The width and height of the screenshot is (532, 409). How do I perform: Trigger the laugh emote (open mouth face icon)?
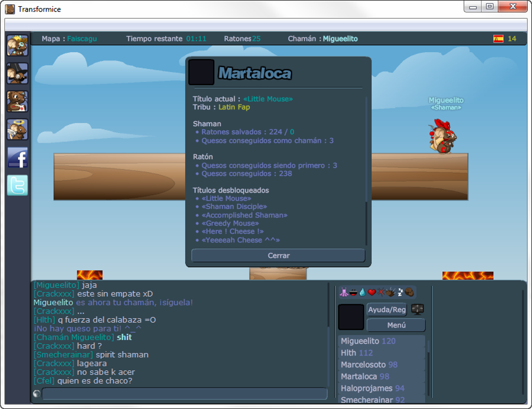(353, 292)
